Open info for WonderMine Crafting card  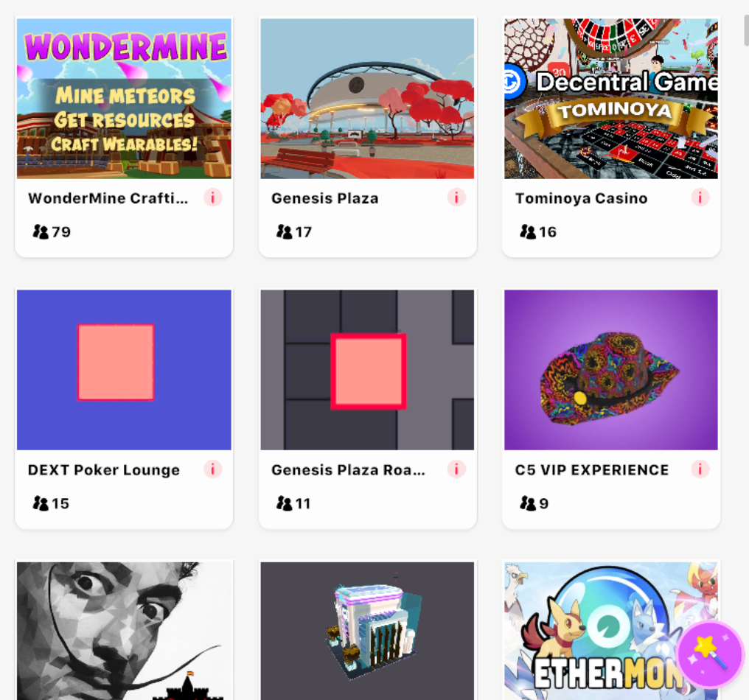(212, 197)
